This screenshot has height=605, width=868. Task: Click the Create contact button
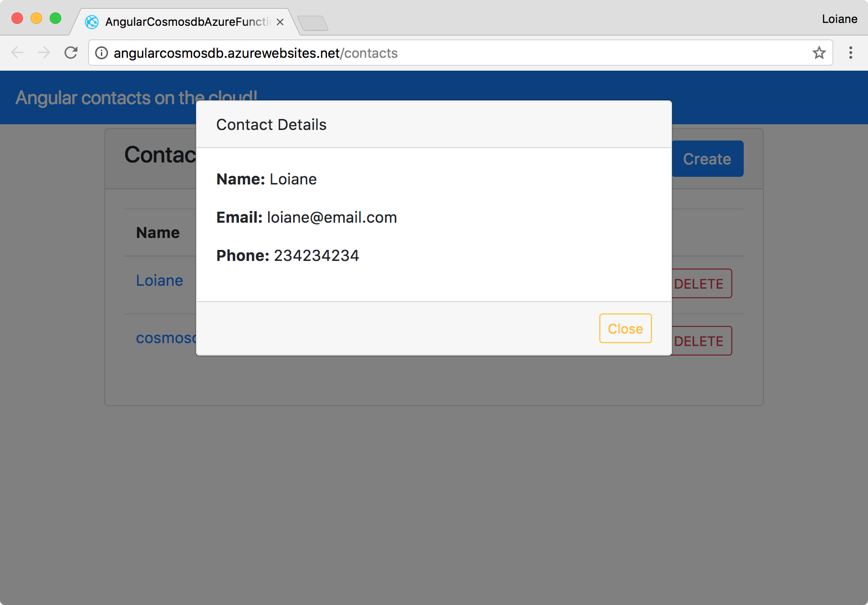coord(707,159)
